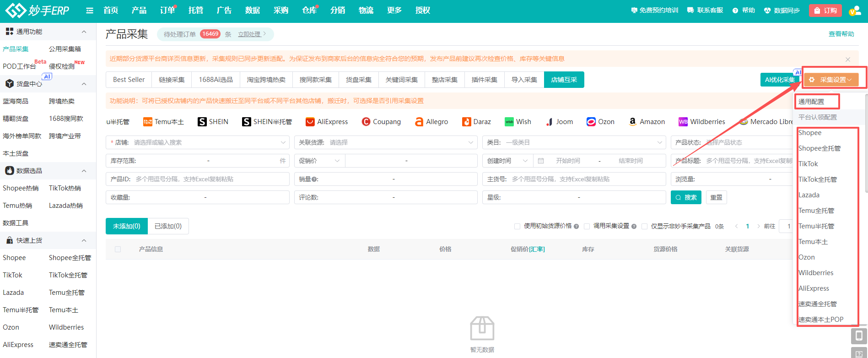868x358 pixels.
Task: Open the 创建时间 time type dropdown
Action: tap(507, 161)
